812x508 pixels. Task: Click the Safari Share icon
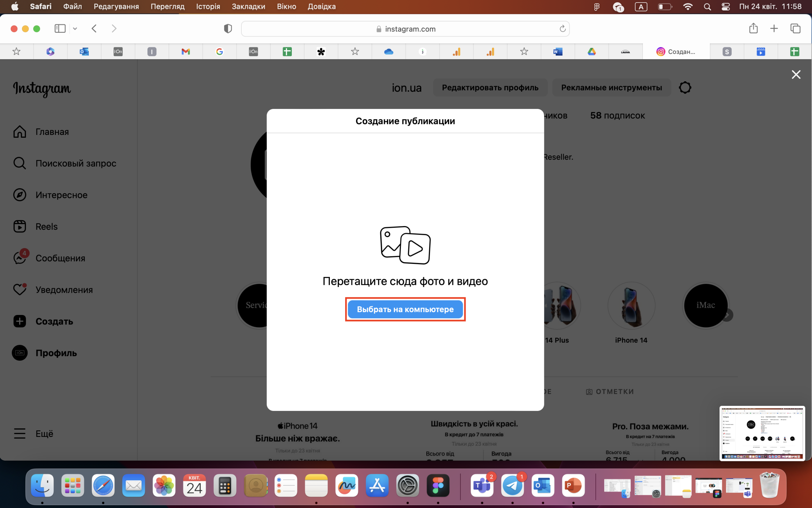[x=753, y=28]
